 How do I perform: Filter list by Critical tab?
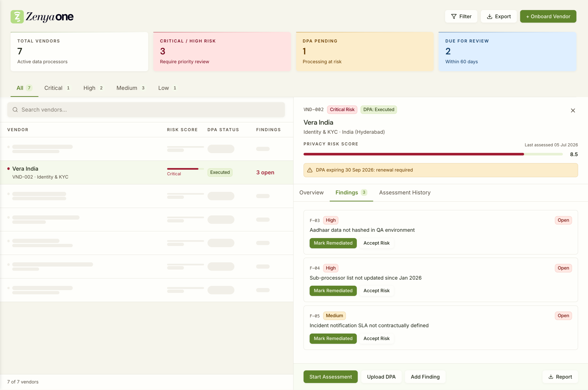pyautogui.click(x=57, y=88)
